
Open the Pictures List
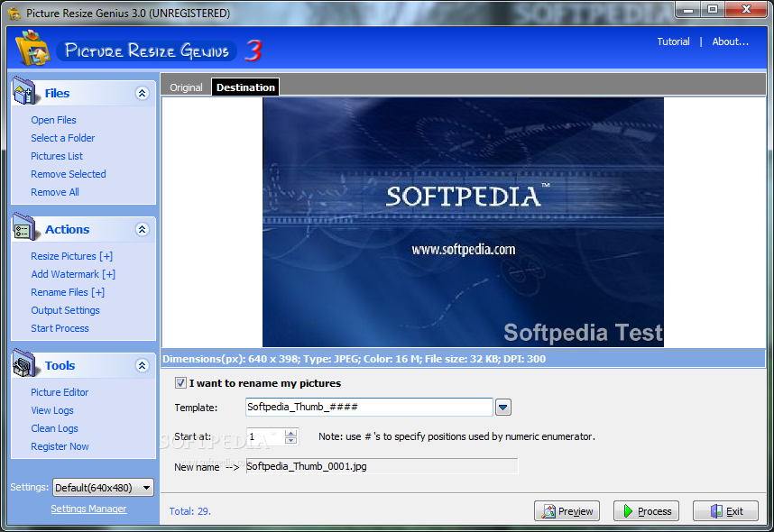point(57,156)
